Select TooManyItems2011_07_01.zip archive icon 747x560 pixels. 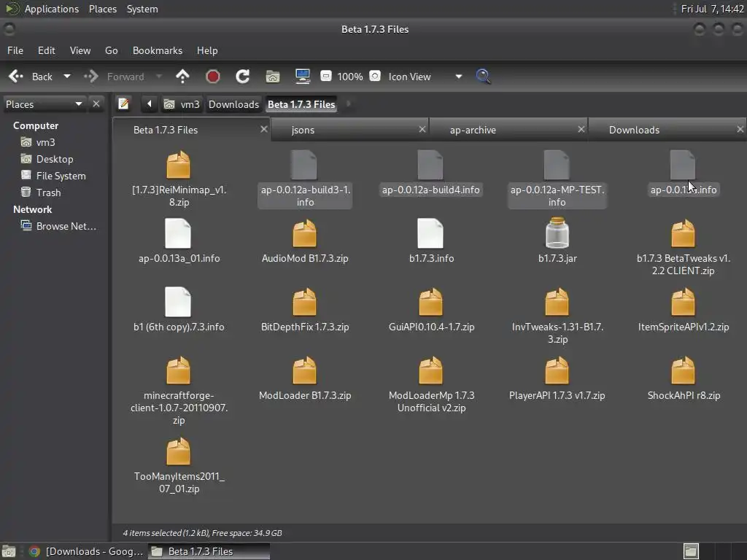[179, 452]
